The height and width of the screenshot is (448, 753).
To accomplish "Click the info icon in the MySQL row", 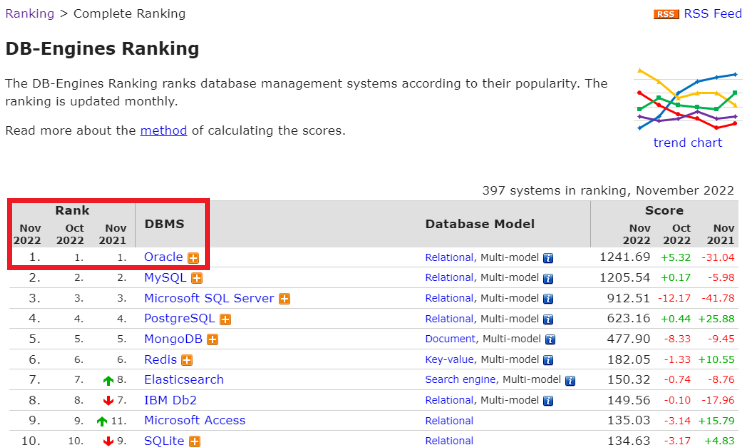I will tap(548, 278).
